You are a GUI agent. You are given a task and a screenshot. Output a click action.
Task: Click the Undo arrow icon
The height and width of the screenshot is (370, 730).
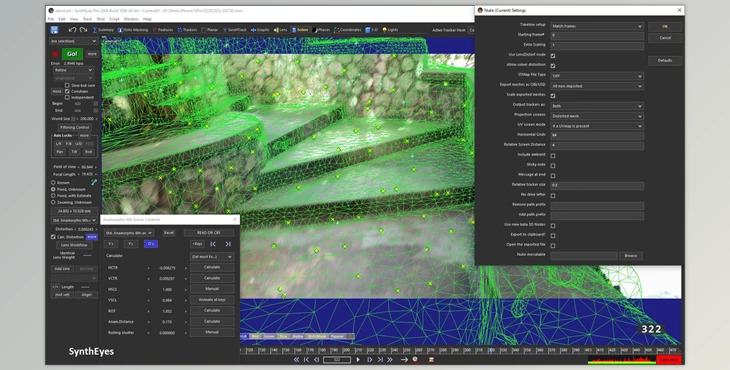[x=72, y=30]
